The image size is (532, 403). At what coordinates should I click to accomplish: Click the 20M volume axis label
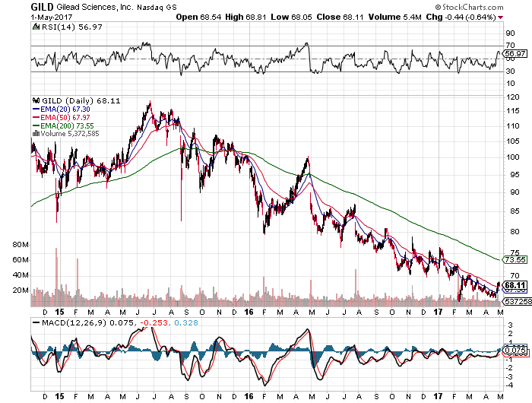(x=21, y=290)
